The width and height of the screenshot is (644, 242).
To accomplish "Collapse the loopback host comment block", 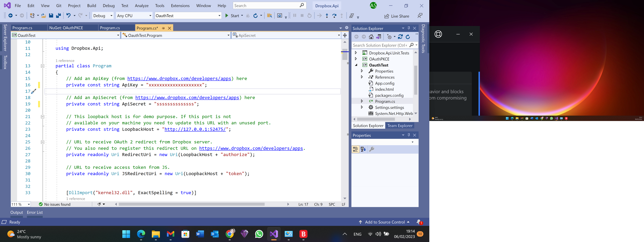I will pyautogui.click(x=42, y=117).
